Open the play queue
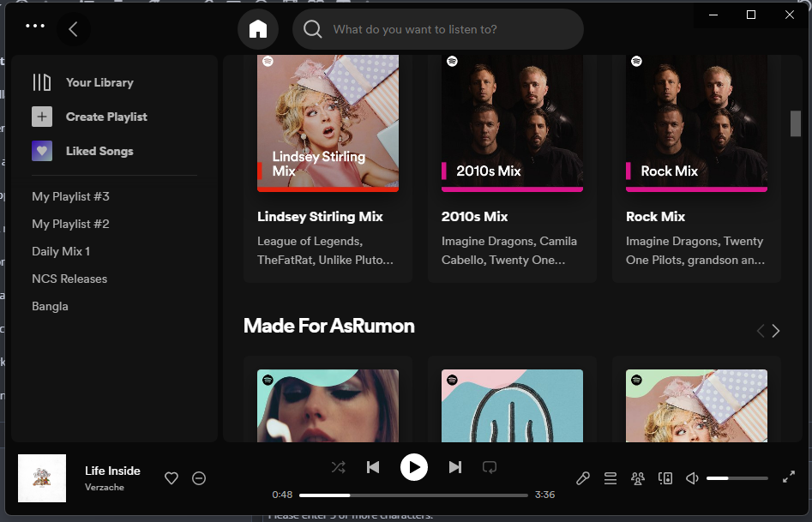Screen dimensions: 812x522 [611, 478]
